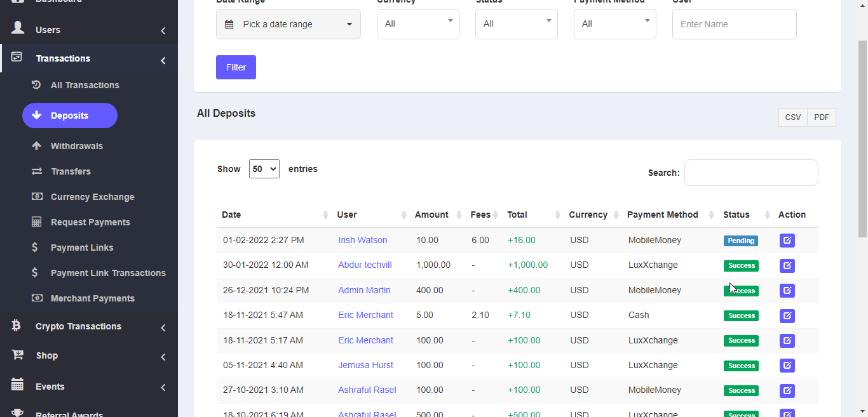This screenshot has width=868, height=417.
Task: Click the Shop cart icon in sidebar
Action: coord(18,355)
